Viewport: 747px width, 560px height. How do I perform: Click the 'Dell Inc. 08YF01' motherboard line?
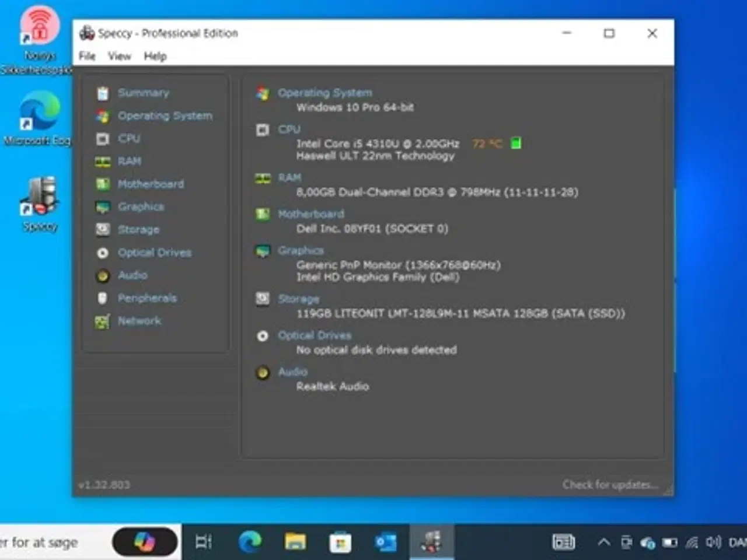pyautogui.click(x=372, y=229)
